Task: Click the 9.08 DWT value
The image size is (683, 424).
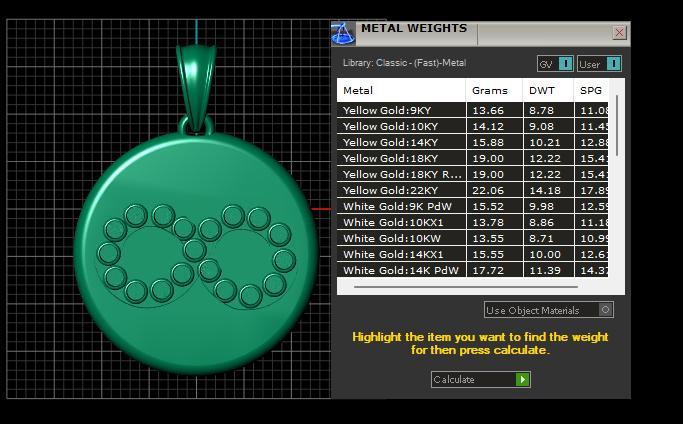Action: point(541,127)
